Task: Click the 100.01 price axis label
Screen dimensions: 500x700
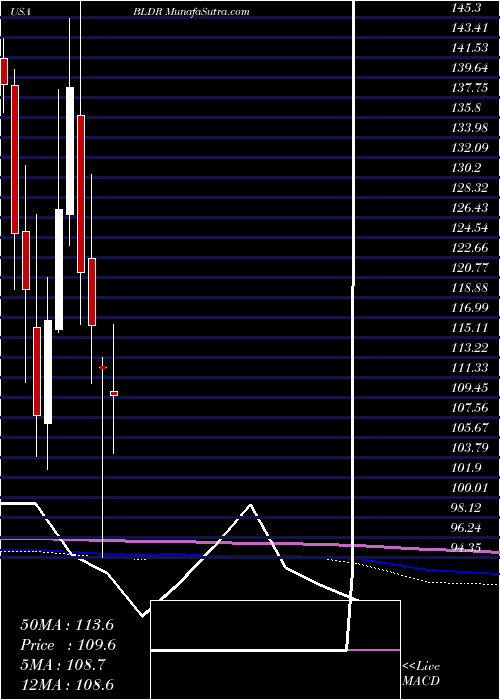Action: (469, 488)
